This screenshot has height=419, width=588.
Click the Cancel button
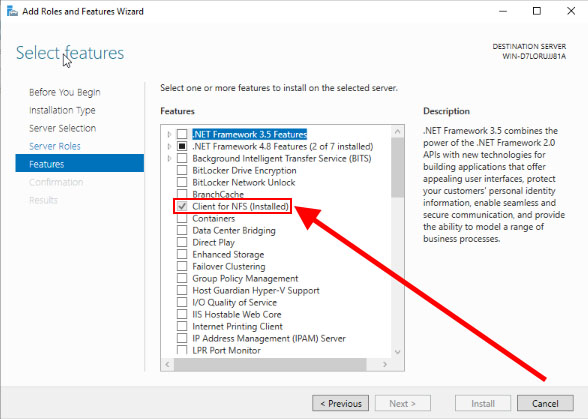tap(545, 403)
